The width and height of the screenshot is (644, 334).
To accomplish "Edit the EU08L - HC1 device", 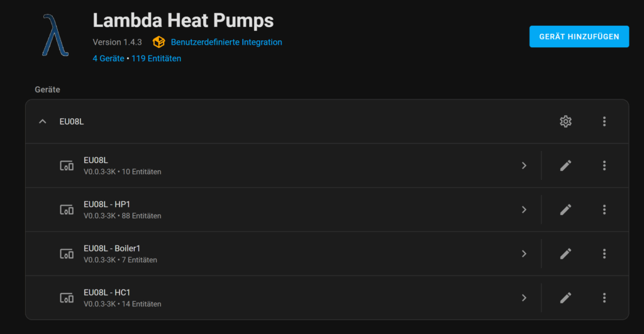I will [x=565, y=298].
